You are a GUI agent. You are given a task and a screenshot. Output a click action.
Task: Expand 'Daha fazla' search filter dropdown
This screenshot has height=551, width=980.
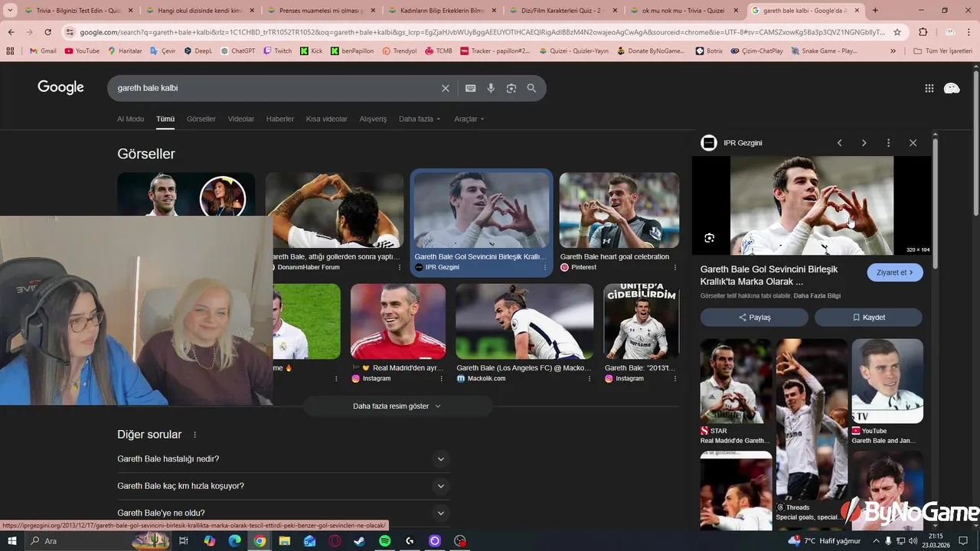420,119
